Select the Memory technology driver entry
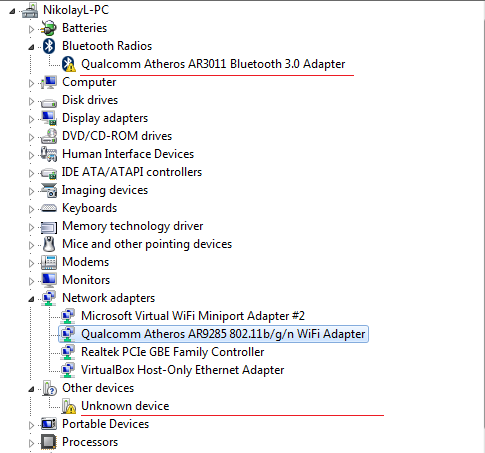The height and width of the screenshot is (453, 485). pos(132,226)
